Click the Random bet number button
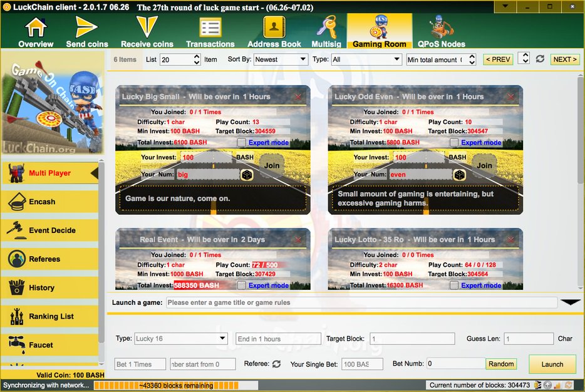 501,364
